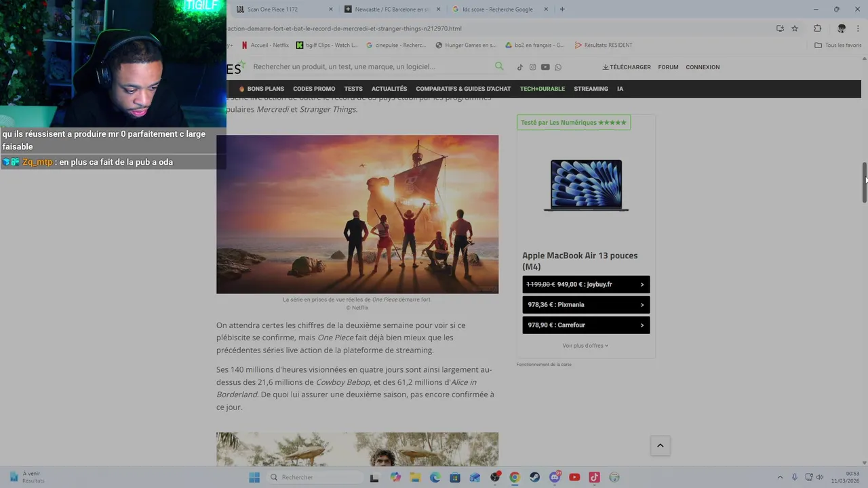Focus the 'Rechercher un produit' search field
The image size is (868, 488).
(372, 66)
